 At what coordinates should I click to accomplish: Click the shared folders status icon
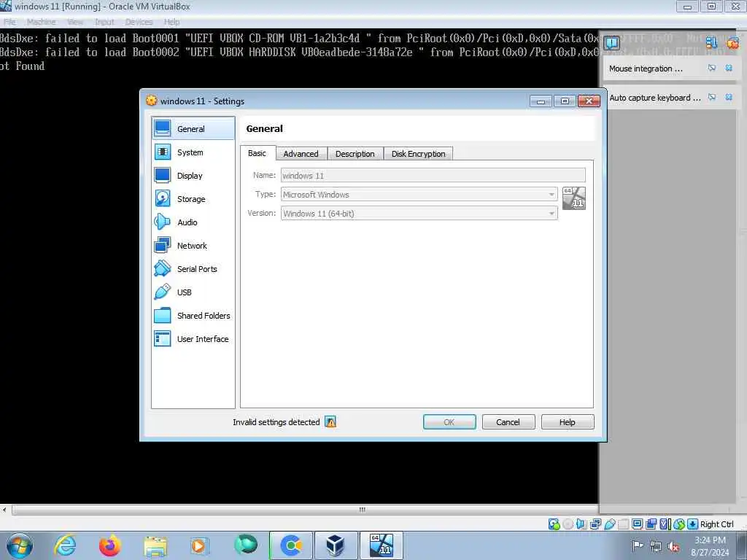623,524
